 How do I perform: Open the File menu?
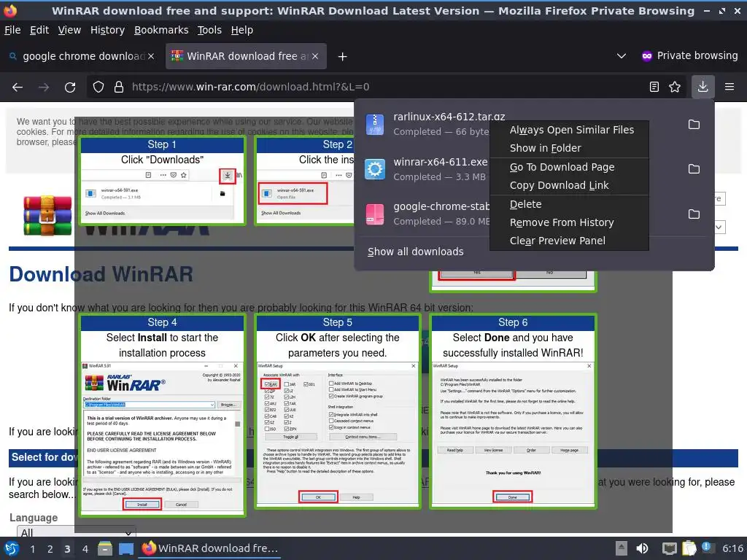tap(12, 30)
